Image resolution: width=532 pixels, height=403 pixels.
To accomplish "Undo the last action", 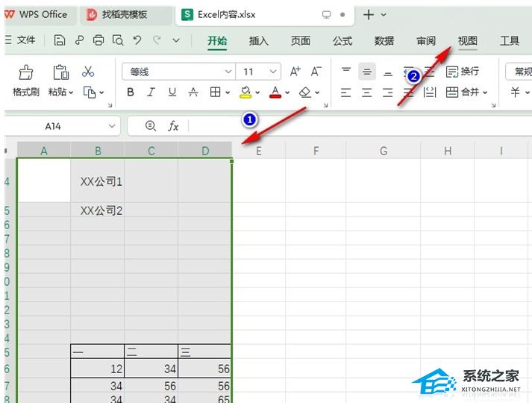I will point(137,40).
